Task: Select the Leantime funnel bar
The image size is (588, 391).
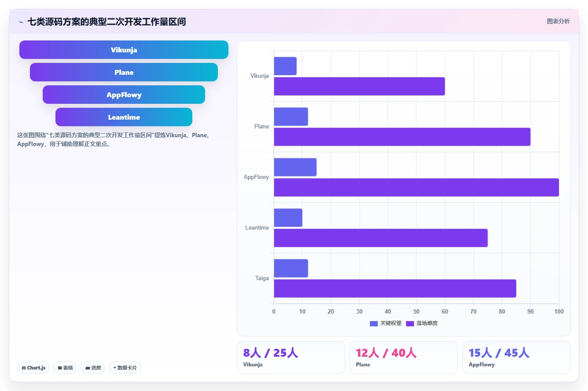Action: [x=124, y=117]
